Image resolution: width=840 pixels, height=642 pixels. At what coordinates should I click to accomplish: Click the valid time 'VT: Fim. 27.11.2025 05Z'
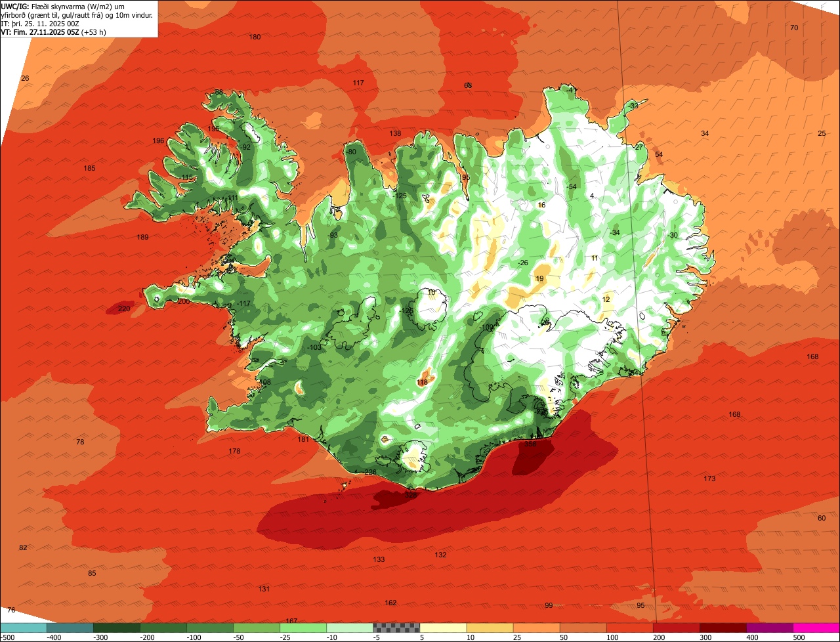point(39,32)
